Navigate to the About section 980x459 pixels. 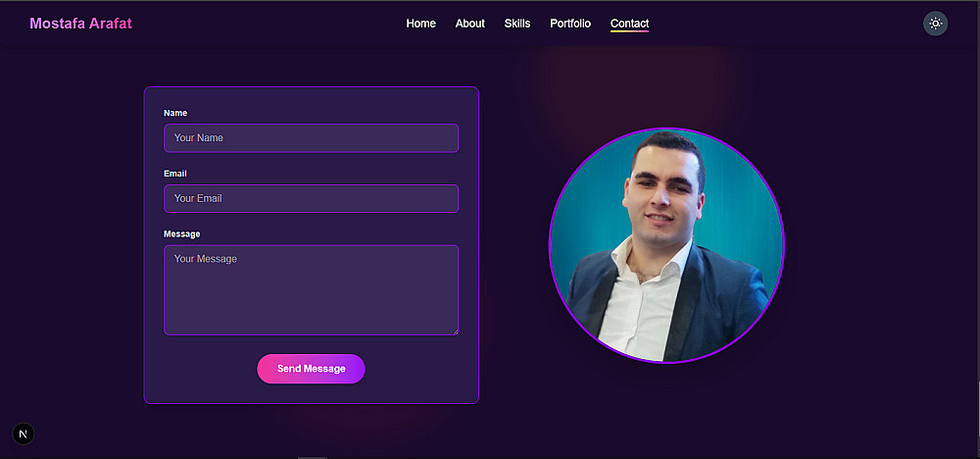click(470, 24)
